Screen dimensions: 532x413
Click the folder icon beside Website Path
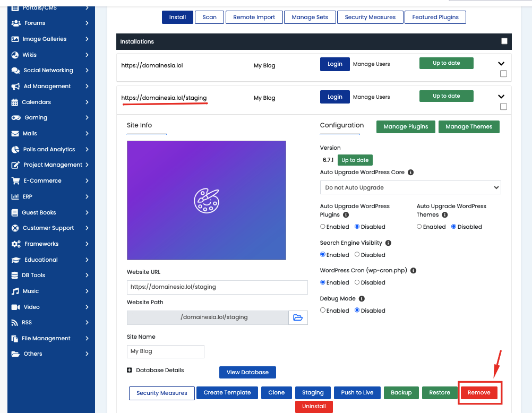tap(298, 317)
